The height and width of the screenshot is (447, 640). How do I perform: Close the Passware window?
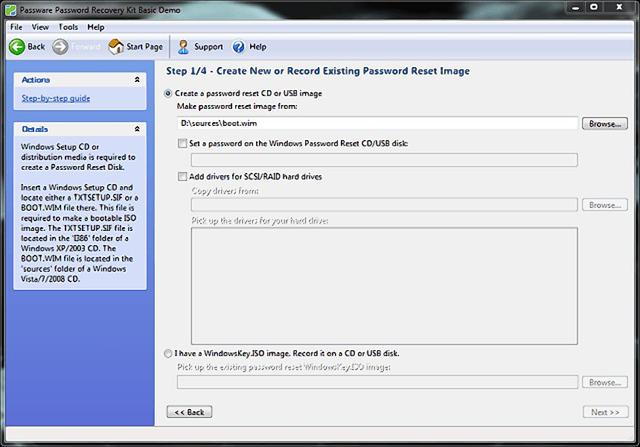tap(619, 7)
